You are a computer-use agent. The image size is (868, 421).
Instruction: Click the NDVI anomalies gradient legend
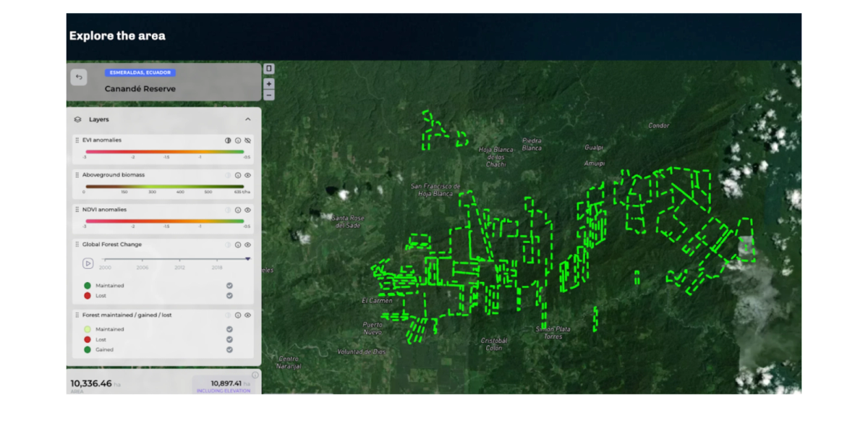166,221
